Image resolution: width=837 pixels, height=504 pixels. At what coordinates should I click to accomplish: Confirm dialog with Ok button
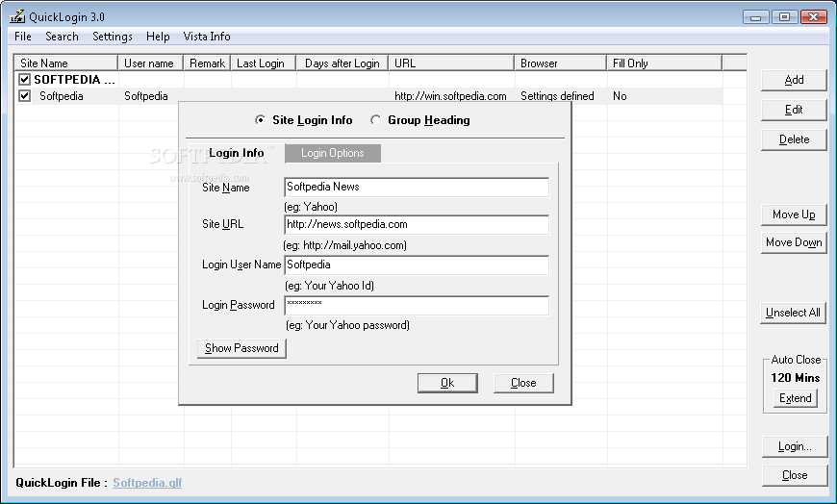(x=447, y=383)
